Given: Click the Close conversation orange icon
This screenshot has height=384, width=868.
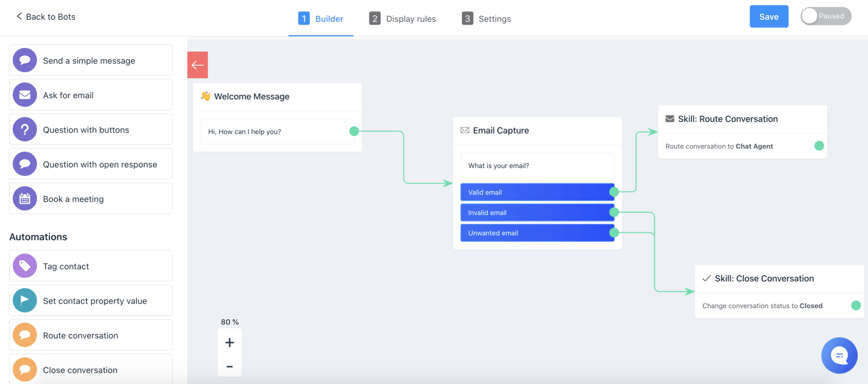Looking at the screenshot, I should coord(25,370).
